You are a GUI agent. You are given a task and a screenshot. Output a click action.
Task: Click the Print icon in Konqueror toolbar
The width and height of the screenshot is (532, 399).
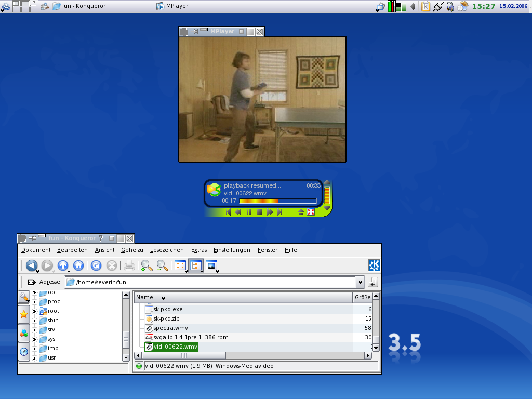click(129, 265)
